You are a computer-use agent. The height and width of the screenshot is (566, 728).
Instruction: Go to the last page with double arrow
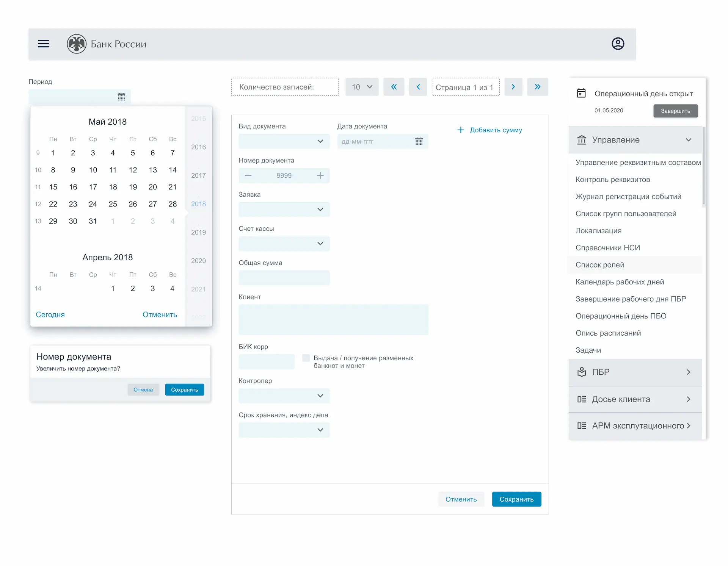tap(537, 87)
